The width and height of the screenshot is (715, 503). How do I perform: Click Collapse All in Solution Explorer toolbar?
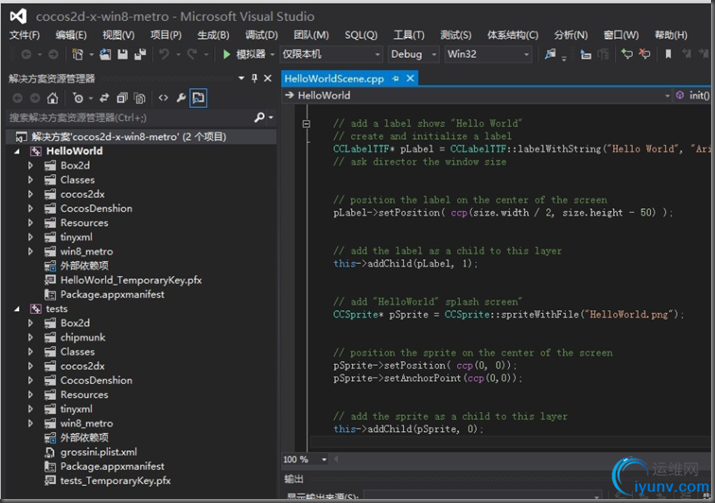(122, 98)
